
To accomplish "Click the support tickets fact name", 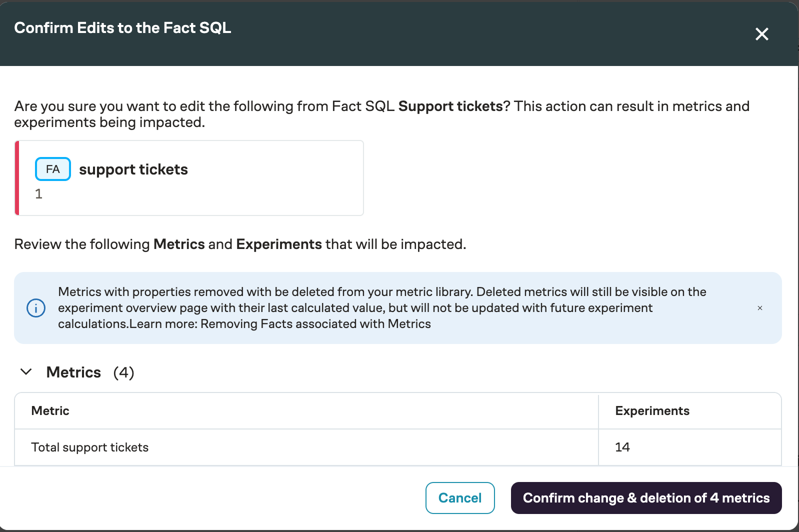I will click(133, 169).
